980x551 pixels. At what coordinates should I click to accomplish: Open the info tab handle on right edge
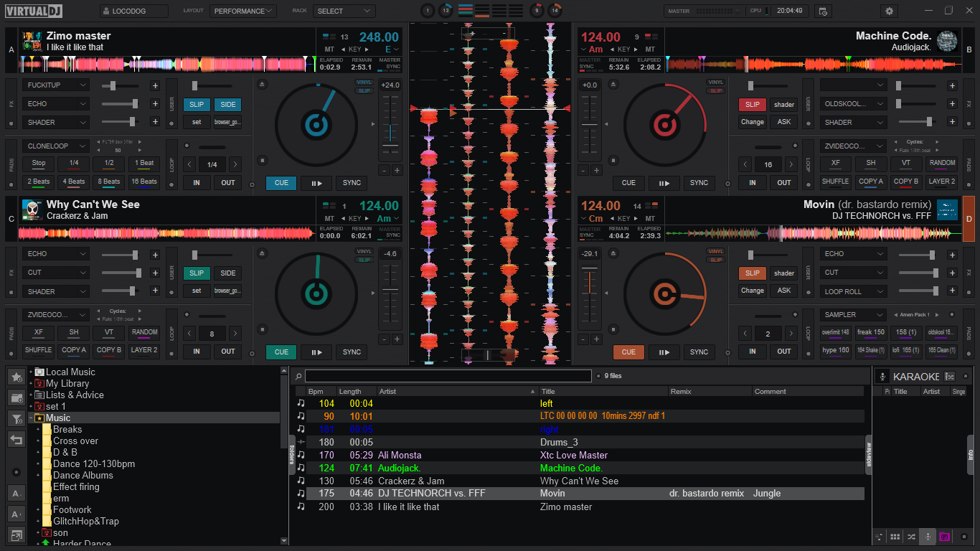971,455
